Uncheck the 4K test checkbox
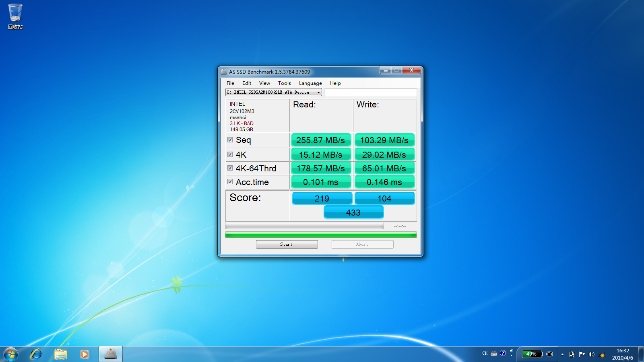This screenshot has width=644, height=362. 230,154
